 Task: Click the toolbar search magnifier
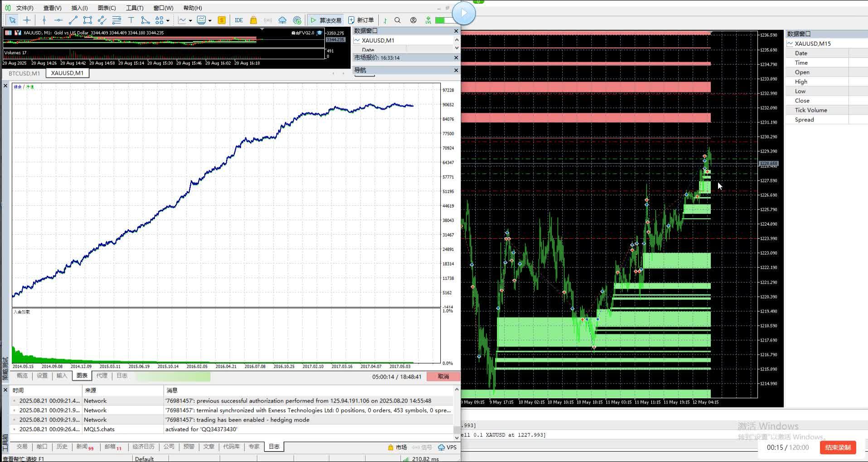tap(397, 20)
